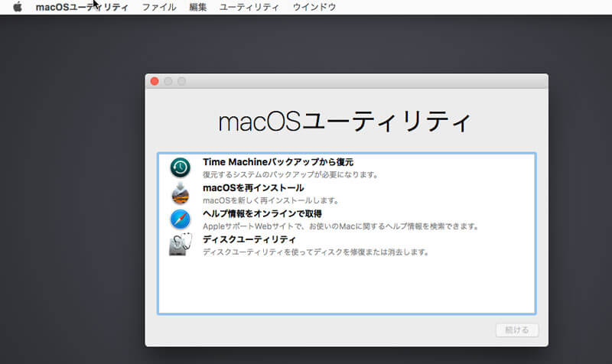Click description about AppleサポートWebサイト
The image size is (612, 364).
coord(341,226)
